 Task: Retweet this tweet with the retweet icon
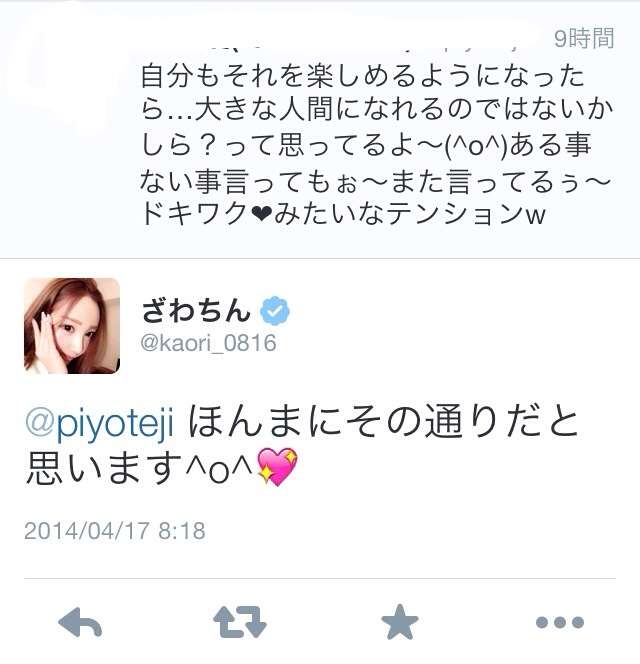pyautogui.click(x=240, y=622)
